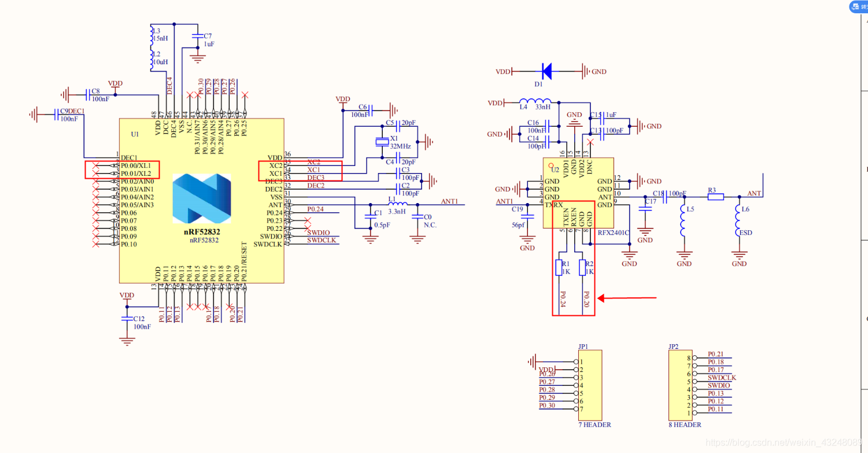Click the D1 diode symbol
The height and width of the screenshot is (453, 868).
pyautogui.click(x=546, y=72)
